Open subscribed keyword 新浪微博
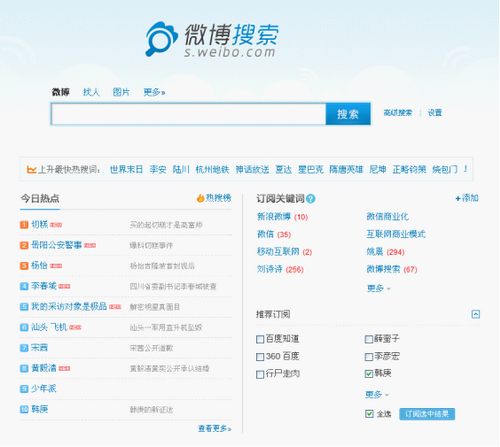 (x=274, y=217)
